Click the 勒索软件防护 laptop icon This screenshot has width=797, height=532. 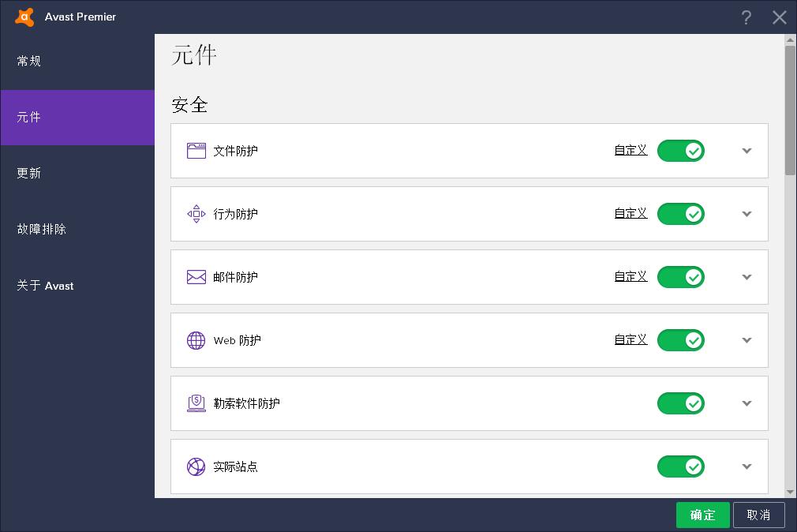point(196,403)
